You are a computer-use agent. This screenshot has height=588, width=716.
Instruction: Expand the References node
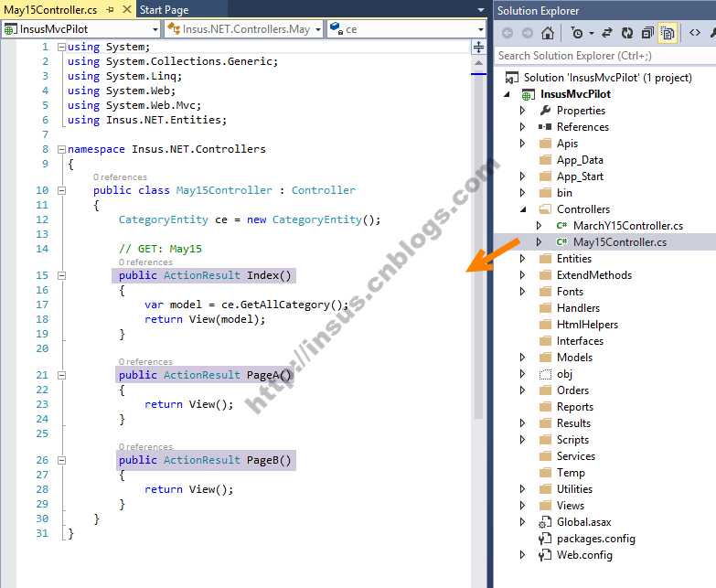tap(523, 127)
